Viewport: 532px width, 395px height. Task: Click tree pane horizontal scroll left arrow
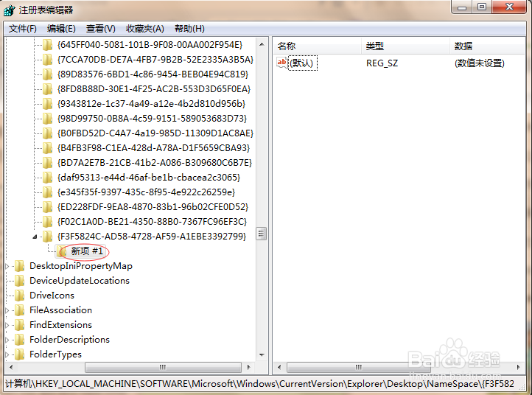(x=11, y=367)
